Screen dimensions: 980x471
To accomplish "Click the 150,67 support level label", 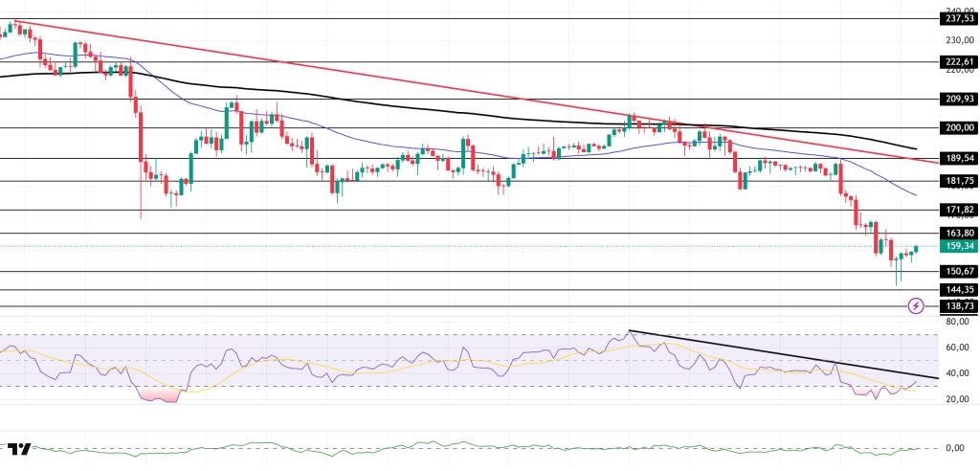I will pos(957,272).
